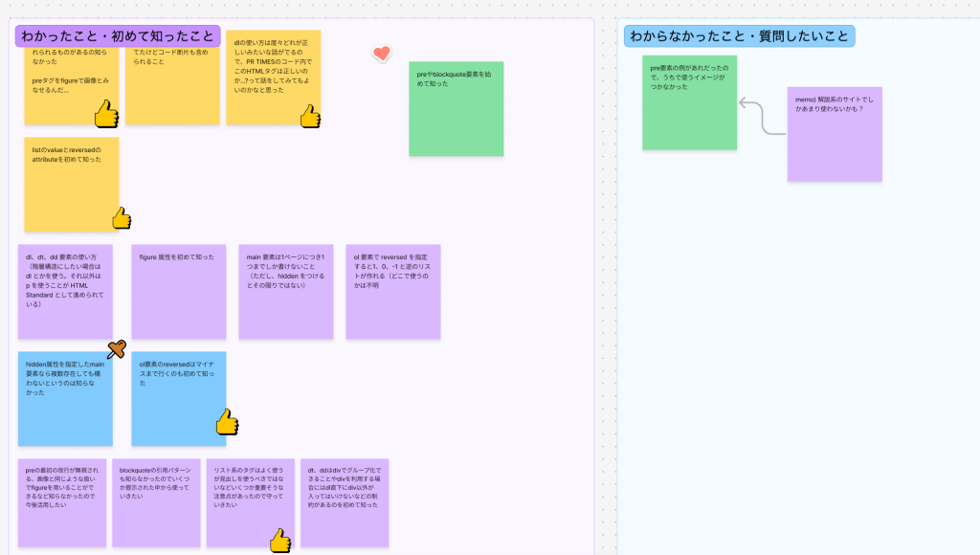Select the thumbs-up on 'リスト系のタグ' purple note
This screenshot has width=980, height=555.
[279, 542]
